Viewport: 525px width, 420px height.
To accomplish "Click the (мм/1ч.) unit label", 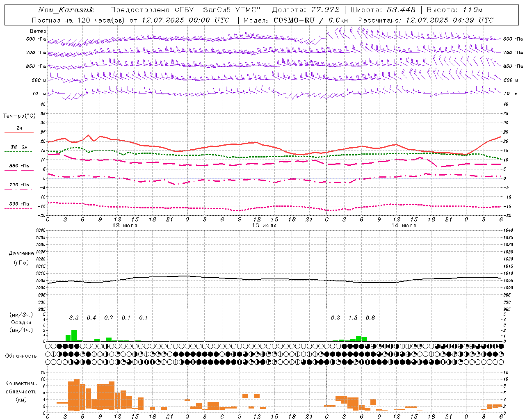I will tap(21, 330).
